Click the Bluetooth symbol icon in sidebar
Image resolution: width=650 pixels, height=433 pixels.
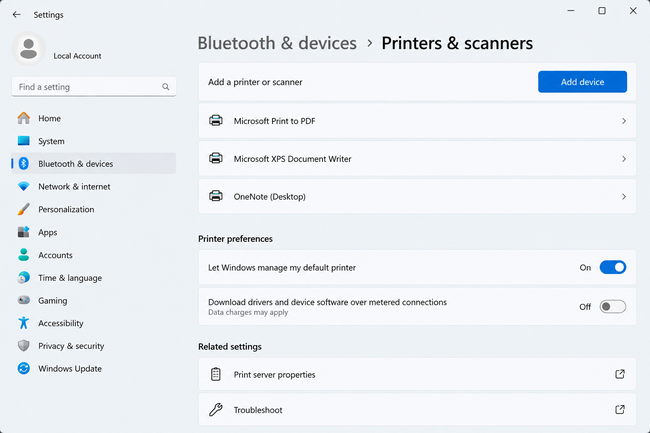(x=24, y=164)
